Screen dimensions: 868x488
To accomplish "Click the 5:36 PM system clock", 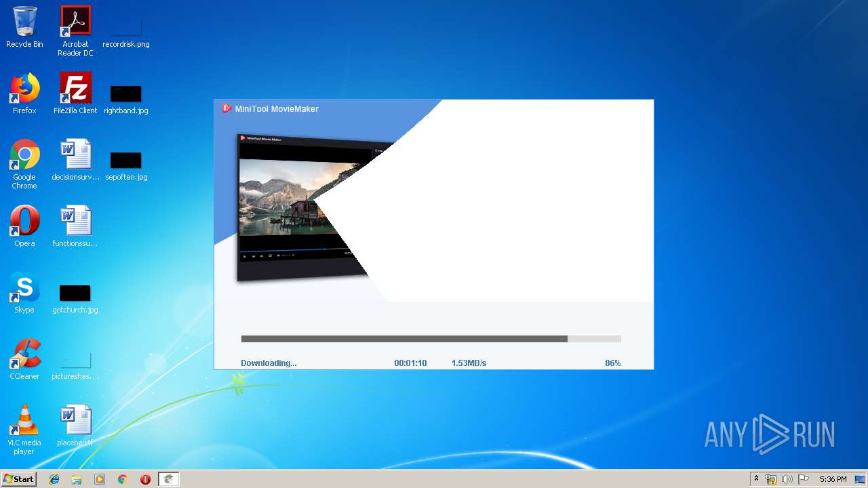I will point(833,479).
